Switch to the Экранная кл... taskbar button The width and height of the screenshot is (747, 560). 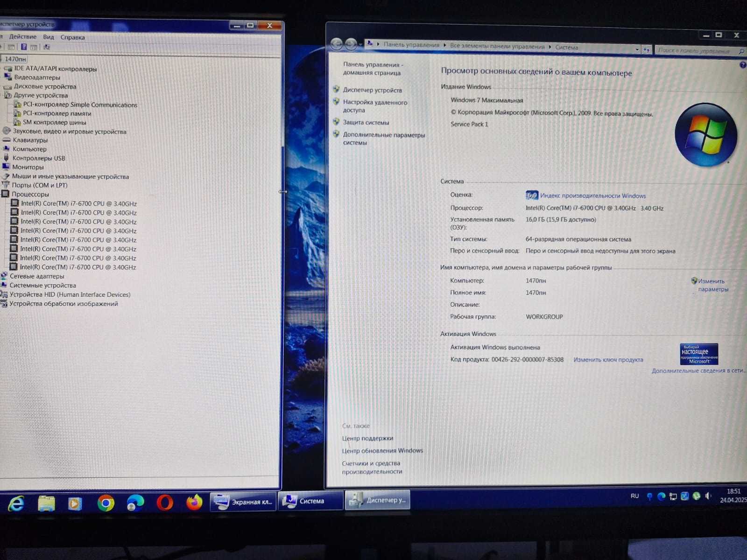click(243, 502)
